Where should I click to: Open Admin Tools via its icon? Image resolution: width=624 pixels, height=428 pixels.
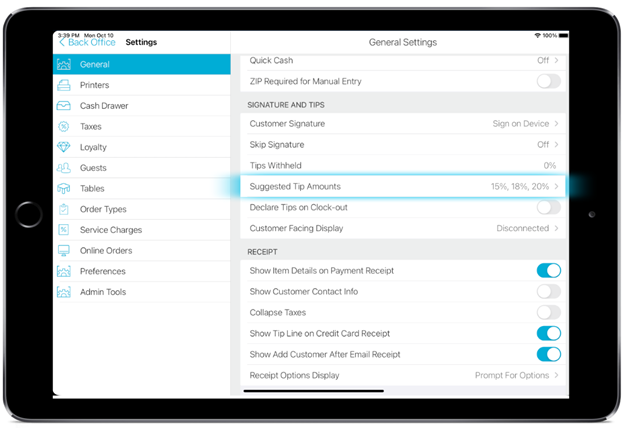point(64,292)
